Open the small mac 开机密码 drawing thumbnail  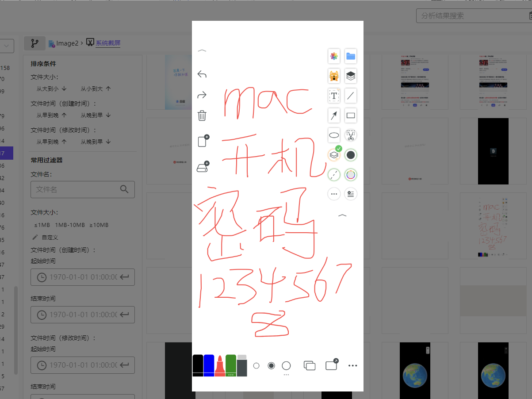tap(493, 226)
